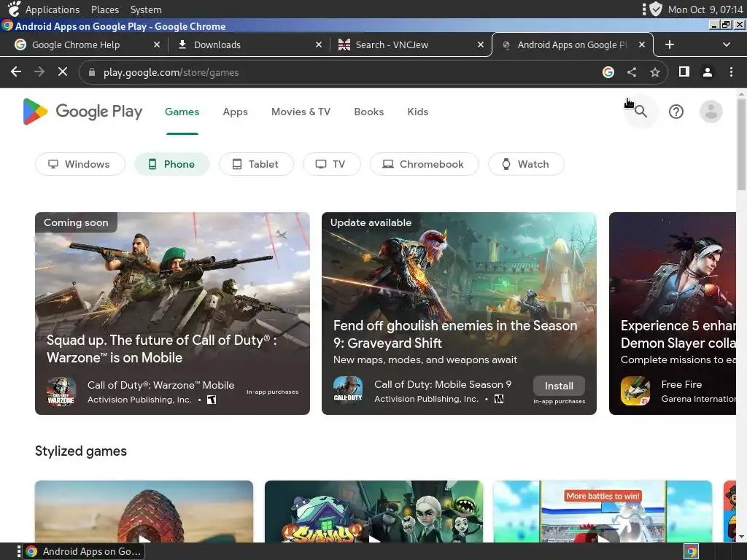
Task: Open a new tab with plus button
Action: [x=670, y=44]
